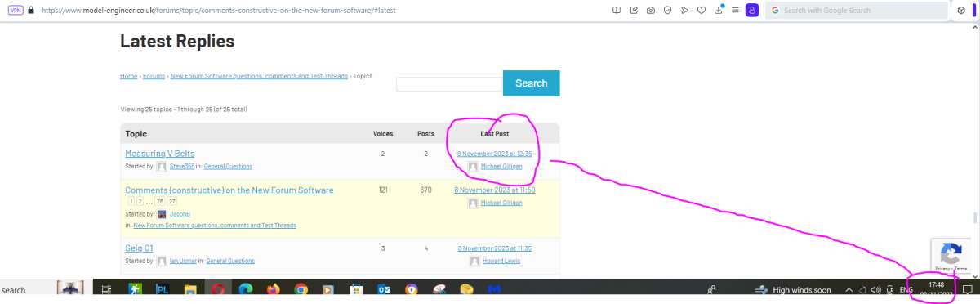This screenshot has height=304, width=980.
Task: Click the purple profile account icon
Action: [752, 11]
